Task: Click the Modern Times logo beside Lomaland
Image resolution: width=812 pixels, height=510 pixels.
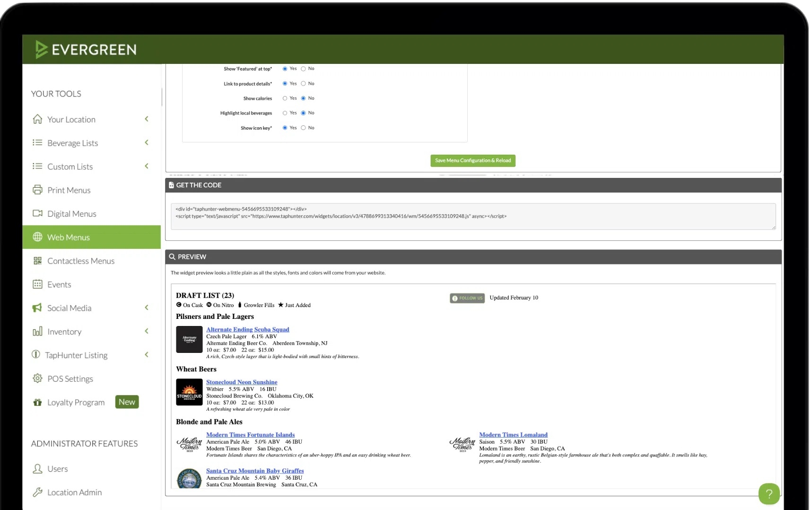Action: coord(462,444)
